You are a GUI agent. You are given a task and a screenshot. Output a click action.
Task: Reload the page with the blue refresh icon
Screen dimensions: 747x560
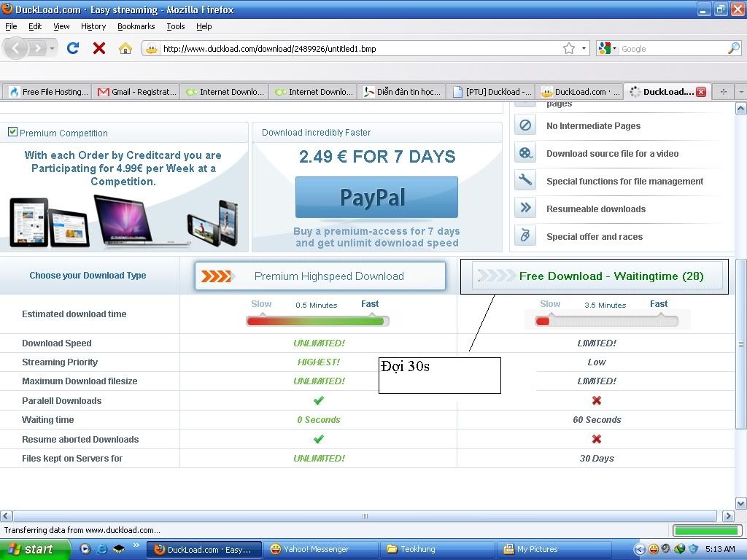tap(73, 48)
